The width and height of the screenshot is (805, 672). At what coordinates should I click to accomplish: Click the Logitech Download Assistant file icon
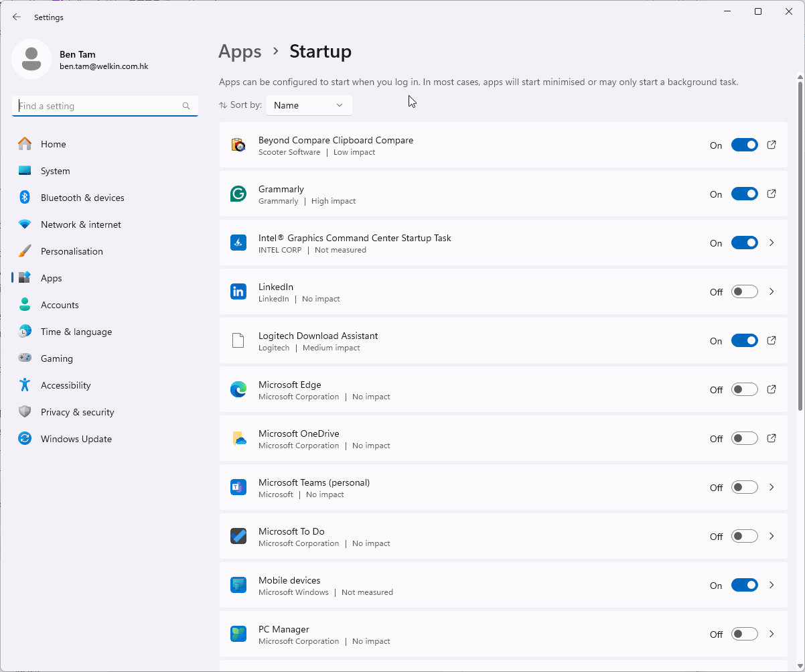[238, 340]
